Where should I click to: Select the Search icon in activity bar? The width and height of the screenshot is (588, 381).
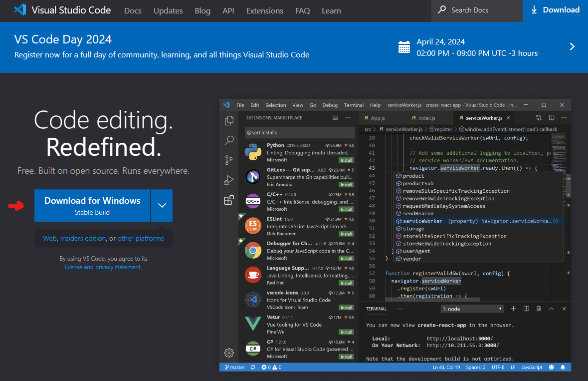click(229, 140)
